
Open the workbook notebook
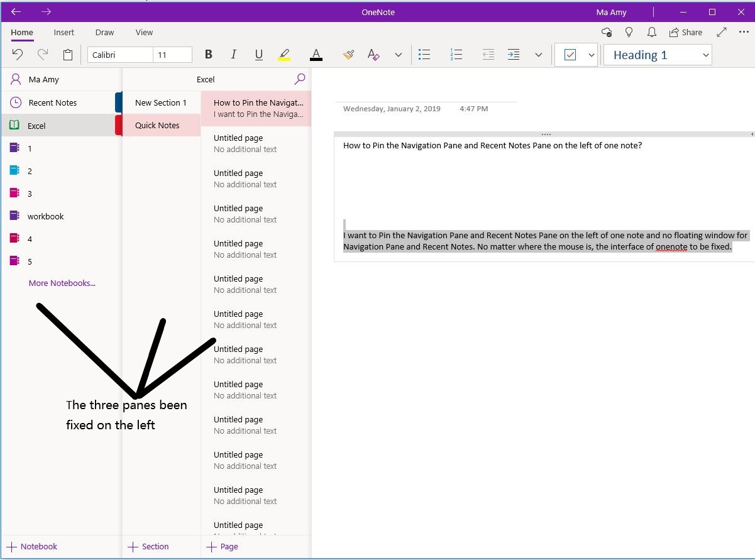pyautogui.click(x=62, y=216)
